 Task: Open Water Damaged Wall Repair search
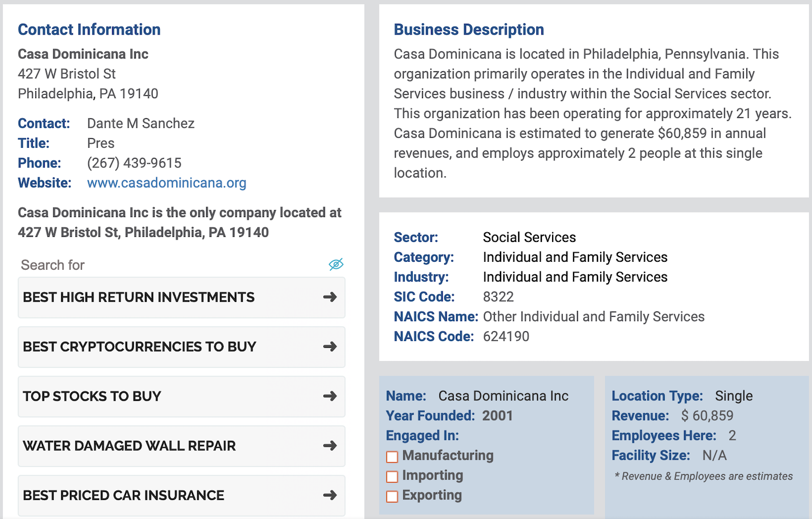(x=181, y=446)
